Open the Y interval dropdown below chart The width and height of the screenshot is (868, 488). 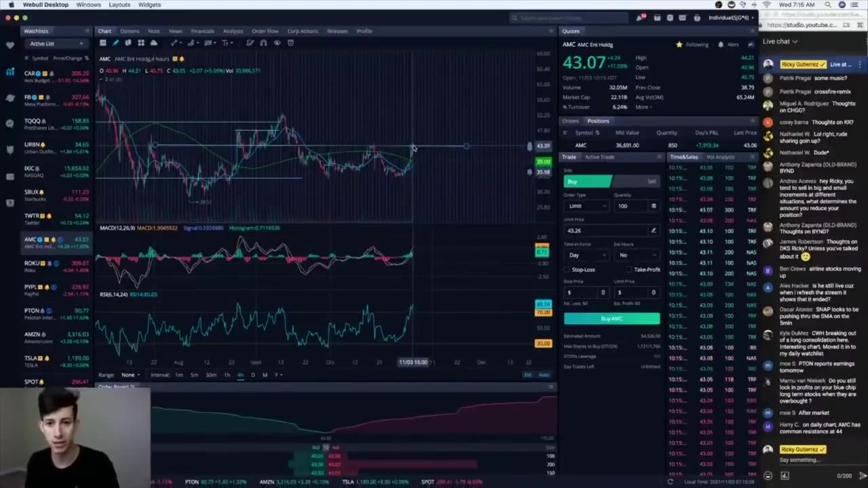coord(278,375)
